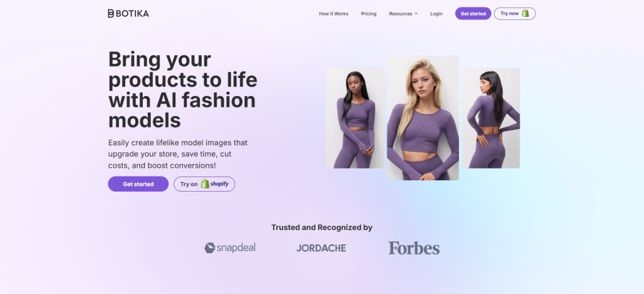The image size is (644, 294).
Task: Select the right back-view model image
Action: (491, 118)
